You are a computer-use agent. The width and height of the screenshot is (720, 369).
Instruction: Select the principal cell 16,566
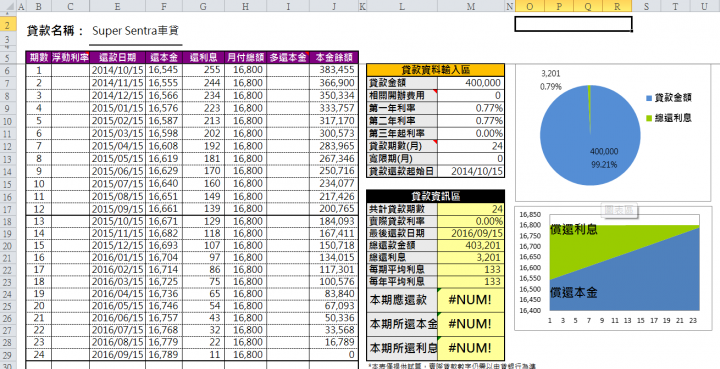pyautogui.click(x=164, y=95)
